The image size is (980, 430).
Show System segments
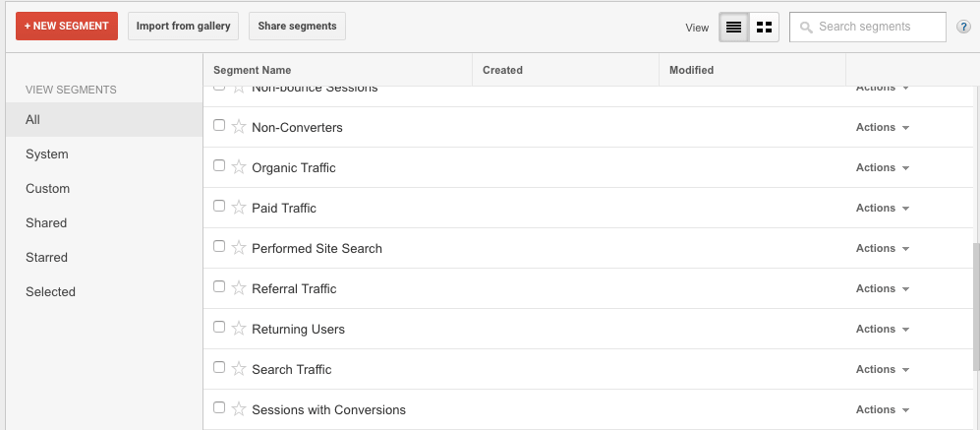pos(104,154)
